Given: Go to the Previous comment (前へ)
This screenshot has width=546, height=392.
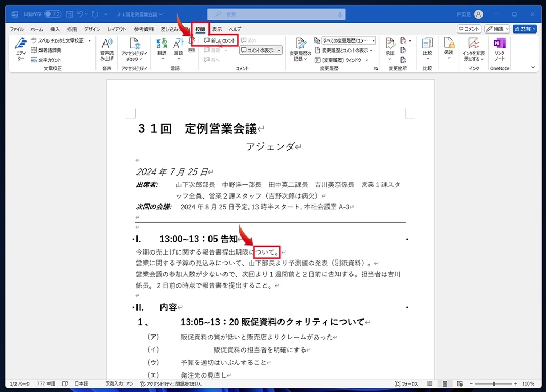Looking at the screenshot, I should (212, 60).
